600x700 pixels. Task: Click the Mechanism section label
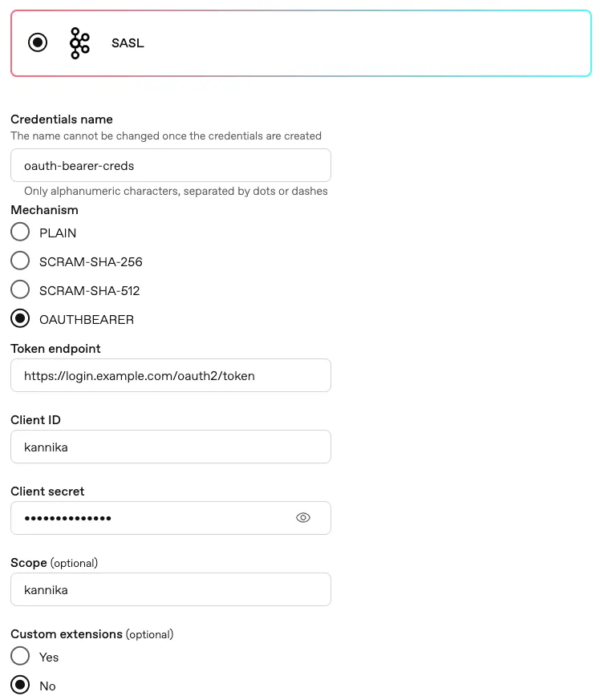click(44, 209)
